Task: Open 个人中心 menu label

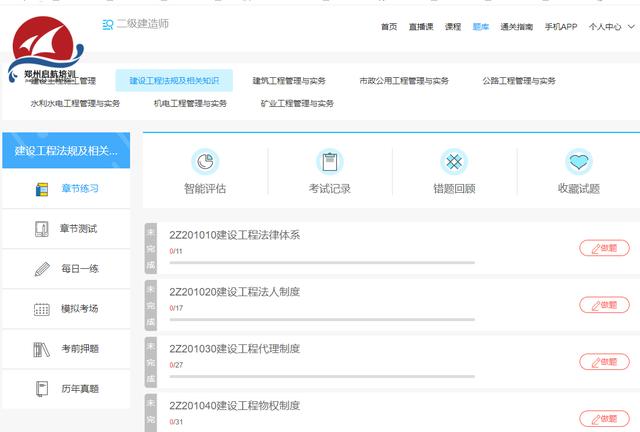Action: pyautogui.click(x=605, y=27)
